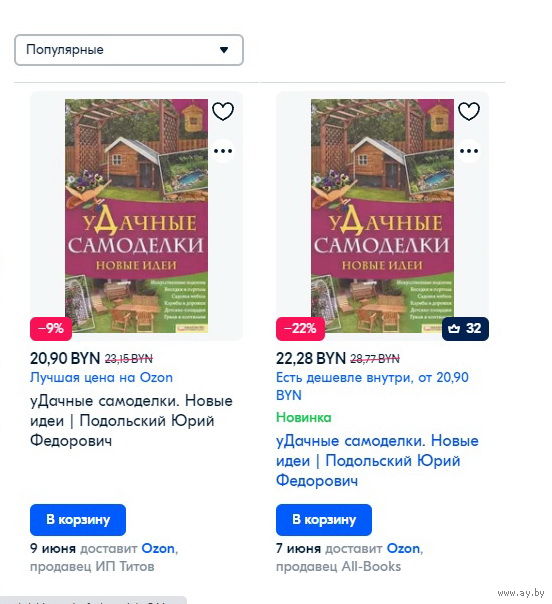Add first book to favorites with heart icon
552x604 pixels.
point(223,111)
